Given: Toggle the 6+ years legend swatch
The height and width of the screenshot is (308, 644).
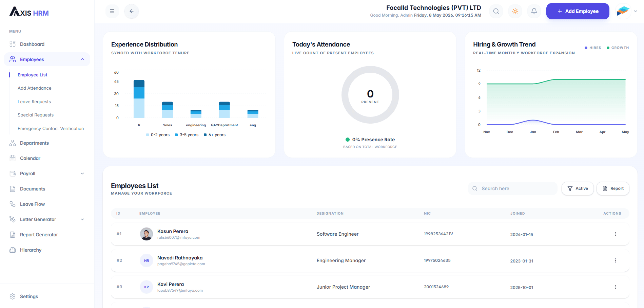Looking at the screenshot, I should point(205,135).
